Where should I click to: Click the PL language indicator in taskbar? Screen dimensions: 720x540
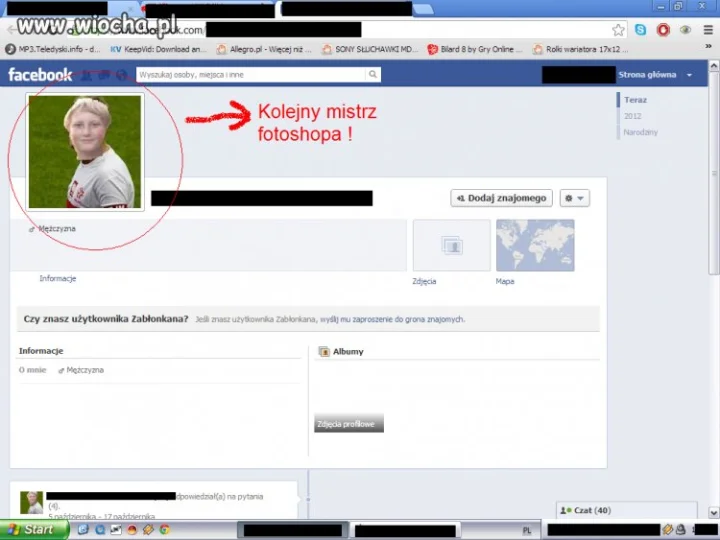click(527, 530)
